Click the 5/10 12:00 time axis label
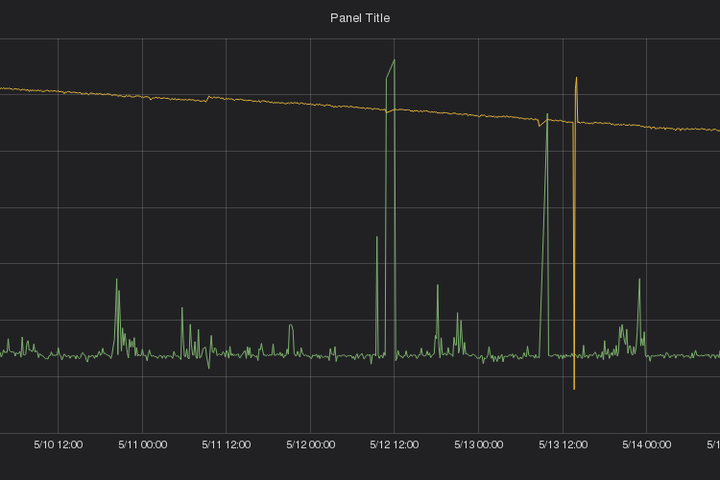 pyautogui.click(x=58, y=445)
